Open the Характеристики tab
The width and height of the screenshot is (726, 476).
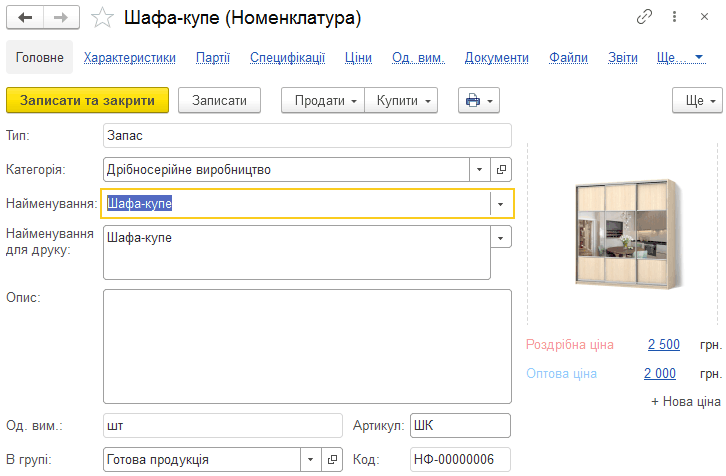pos(130,57)
